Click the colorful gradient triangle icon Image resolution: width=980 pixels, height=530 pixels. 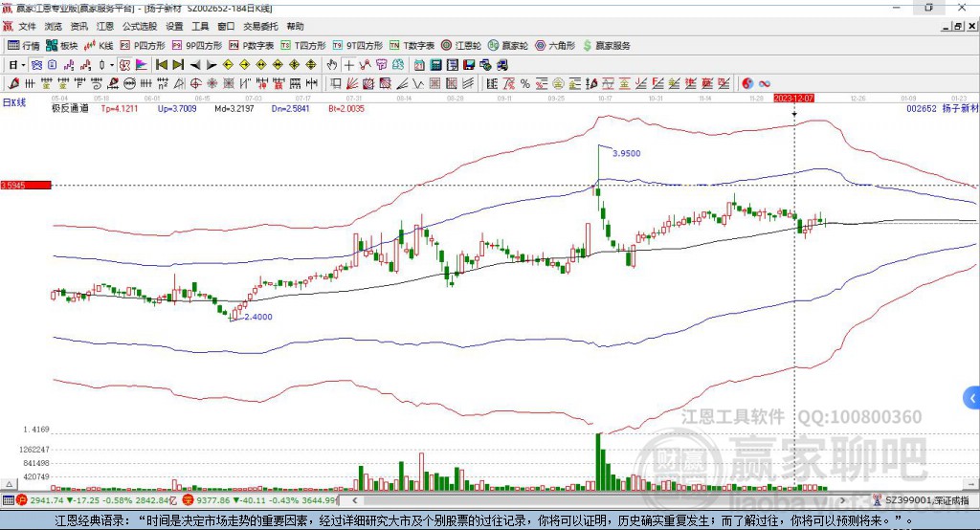[142, 65]
